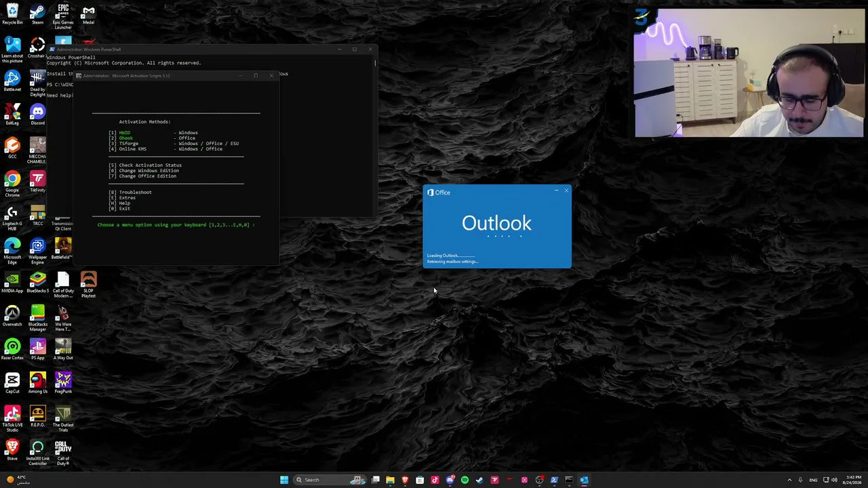868x488 pixels.
Task: Launch Among Us from the desktop
Action: click(x=37, y=384)
